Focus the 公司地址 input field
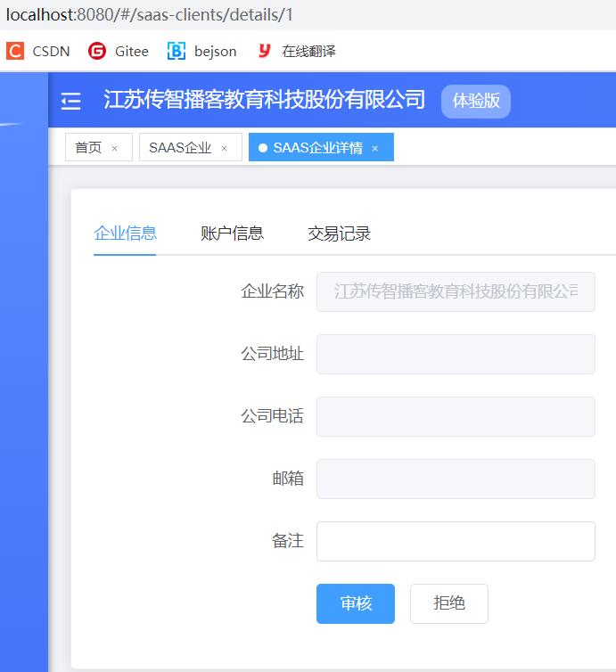Viewport: 616px width, 672px height. (x=456, y=354)
